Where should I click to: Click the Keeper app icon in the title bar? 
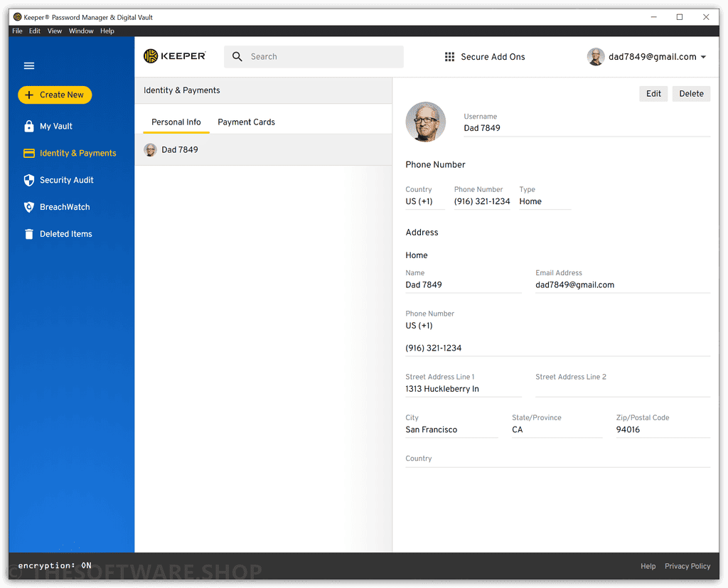coord(18,17)
